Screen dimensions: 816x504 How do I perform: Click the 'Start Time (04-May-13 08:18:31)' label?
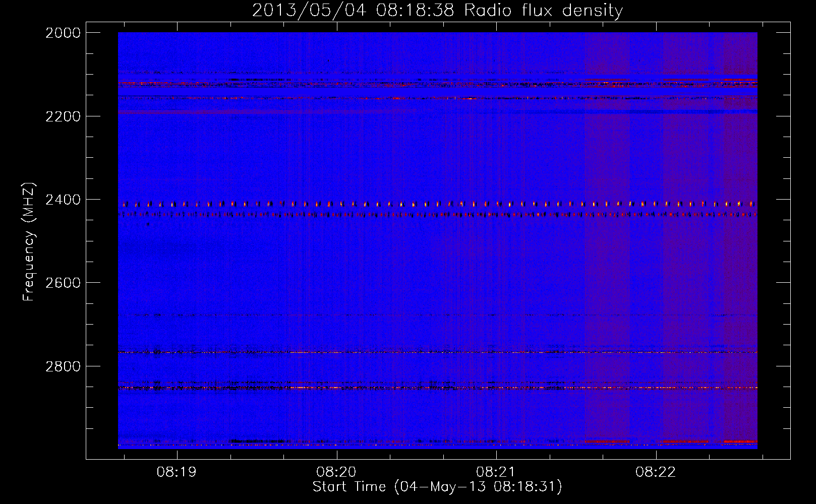[437, 487]
